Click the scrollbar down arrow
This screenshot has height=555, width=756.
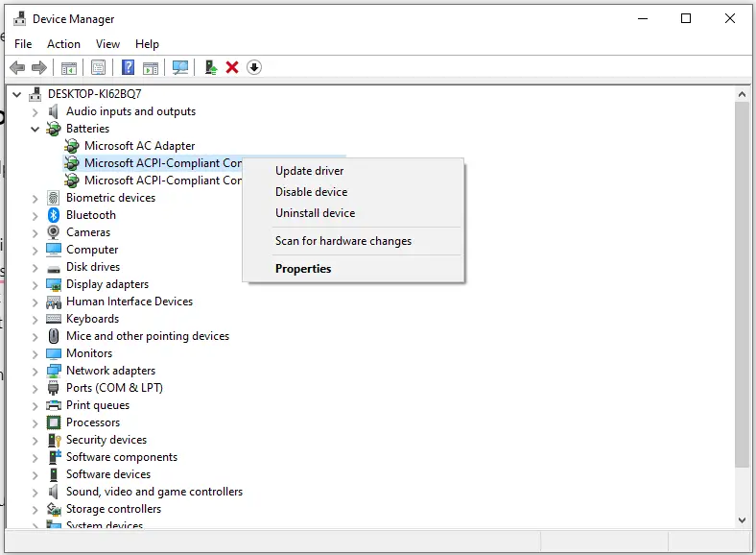click(742, 520)
